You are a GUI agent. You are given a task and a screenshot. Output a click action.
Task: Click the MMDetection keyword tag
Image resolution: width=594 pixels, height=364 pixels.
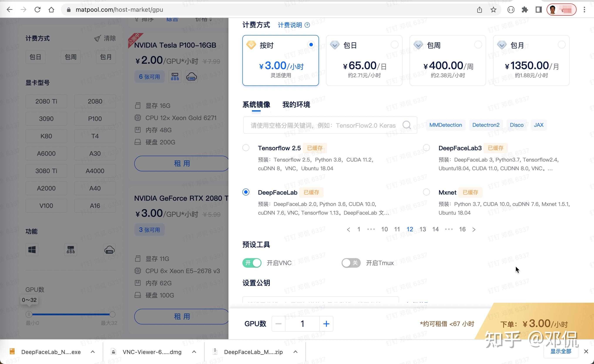coord(446,125)
